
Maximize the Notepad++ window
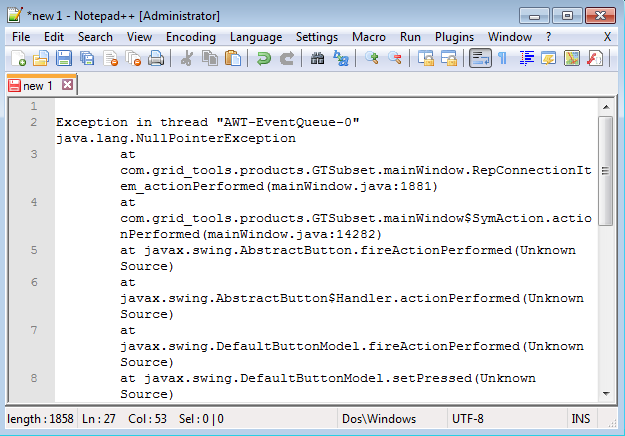click(x=567, y=16)
